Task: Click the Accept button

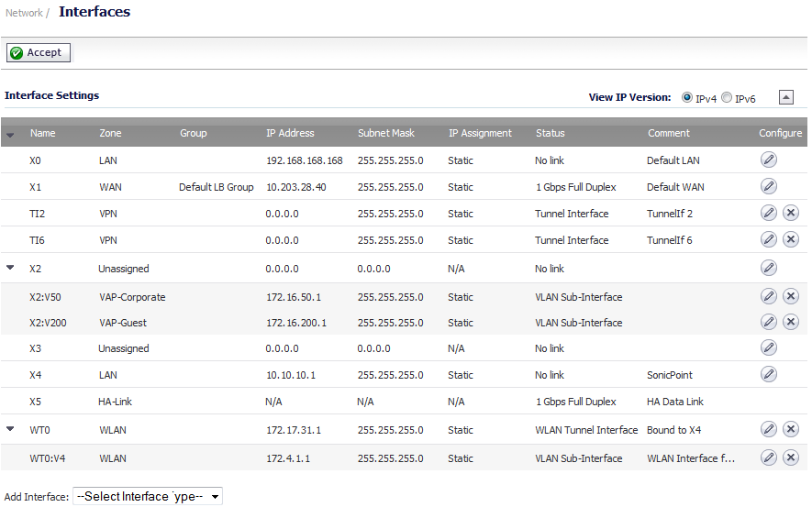Action: point(39,53)
